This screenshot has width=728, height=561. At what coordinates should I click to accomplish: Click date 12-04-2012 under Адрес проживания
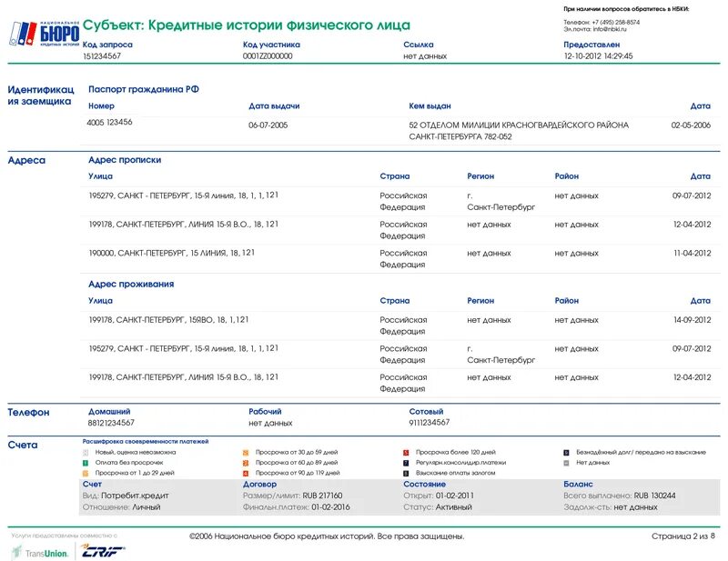point(693,377)
